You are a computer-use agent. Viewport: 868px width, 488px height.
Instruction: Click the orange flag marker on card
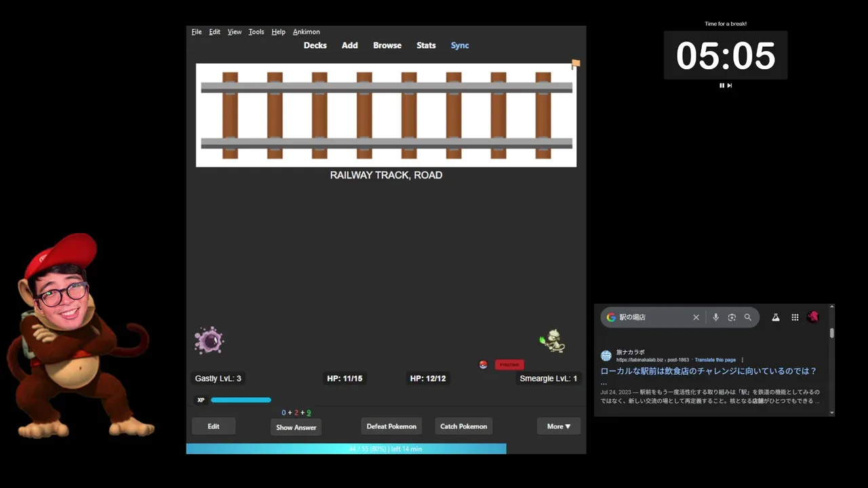point(576,64)
